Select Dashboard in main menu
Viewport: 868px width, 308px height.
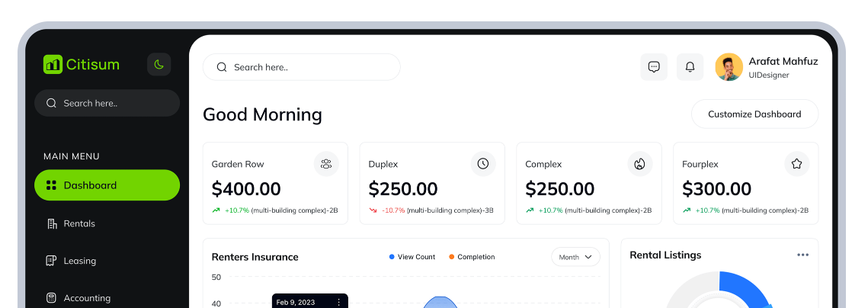pos(107,185)
